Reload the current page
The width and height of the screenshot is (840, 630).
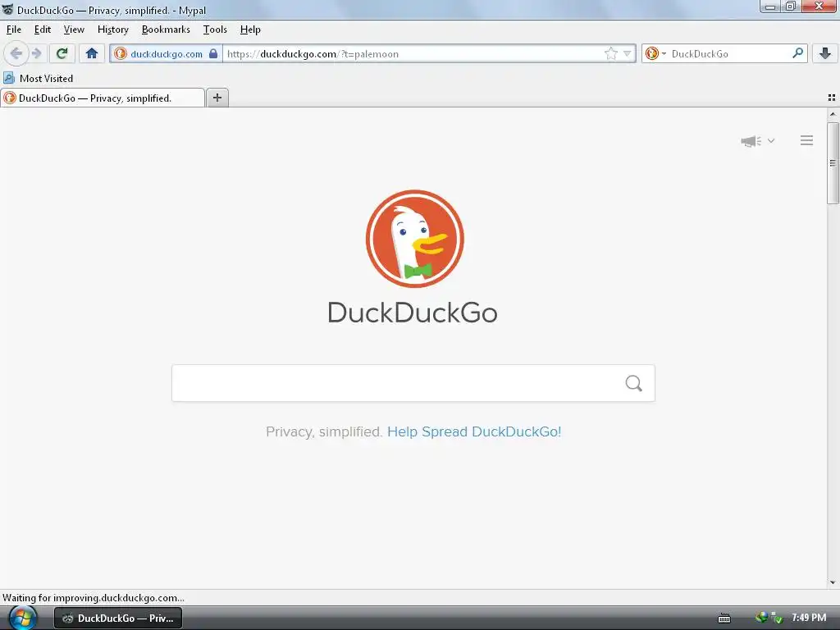62,53
